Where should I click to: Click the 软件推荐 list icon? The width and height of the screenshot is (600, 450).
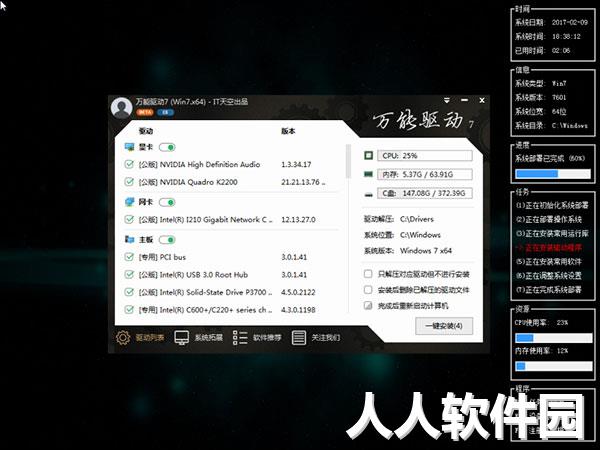240,338
